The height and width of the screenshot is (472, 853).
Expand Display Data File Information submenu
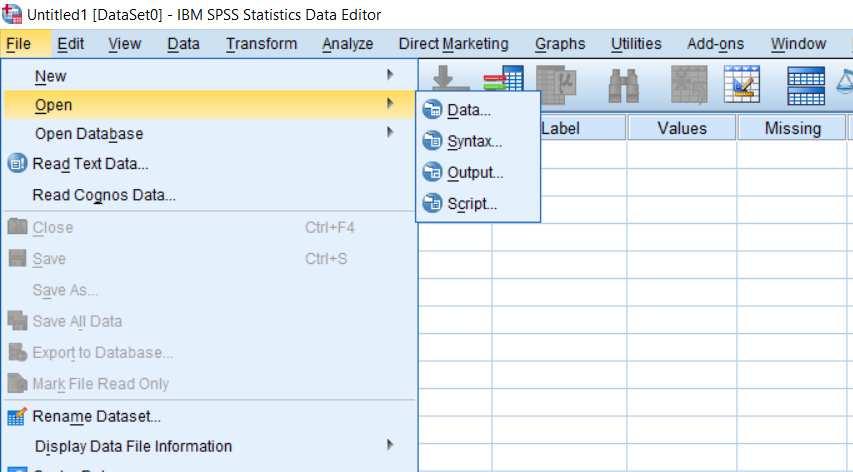point(209,446)
